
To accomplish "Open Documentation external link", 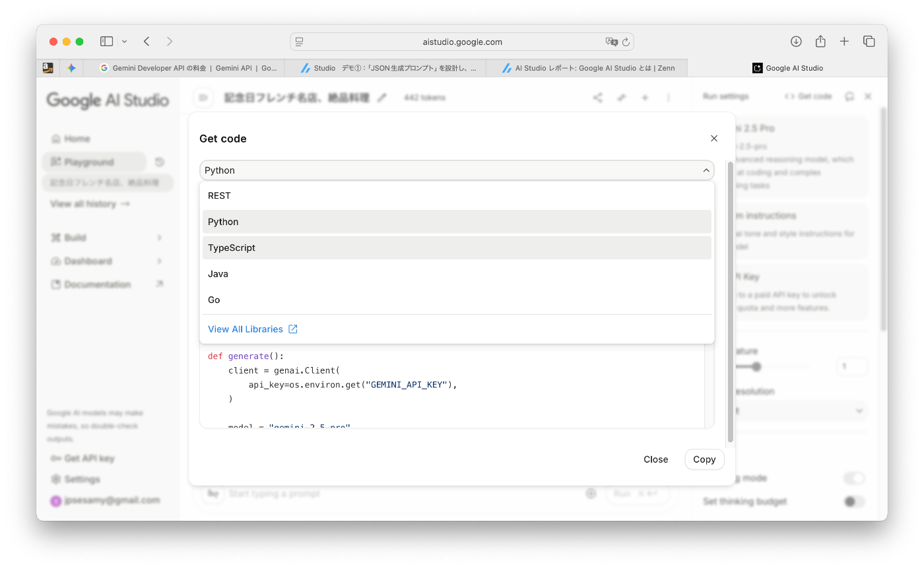I will click(108, 284).
